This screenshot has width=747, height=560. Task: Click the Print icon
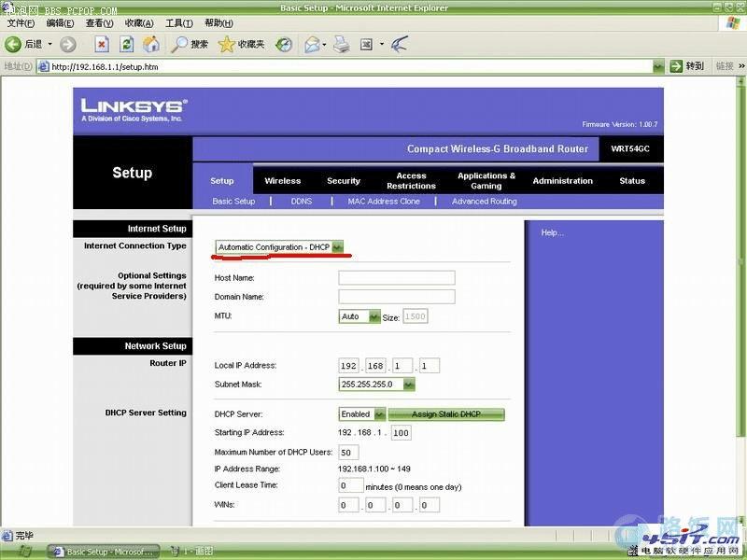341,44
